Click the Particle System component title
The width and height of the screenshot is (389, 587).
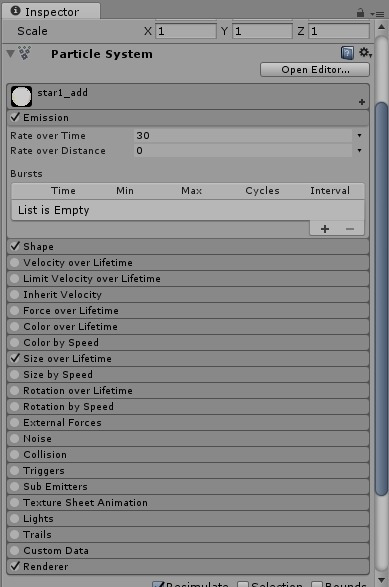(102, 54)
